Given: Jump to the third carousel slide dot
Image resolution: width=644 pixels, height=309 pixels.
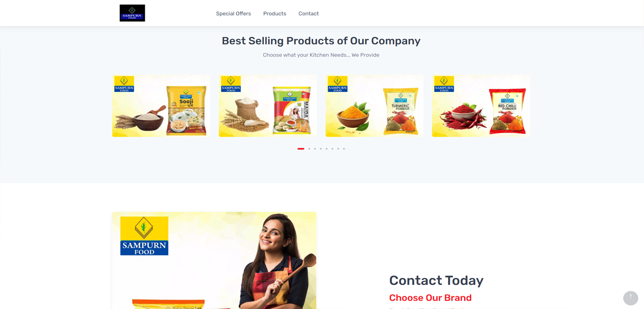Looking at the screenshot, I should coord(315,149).
